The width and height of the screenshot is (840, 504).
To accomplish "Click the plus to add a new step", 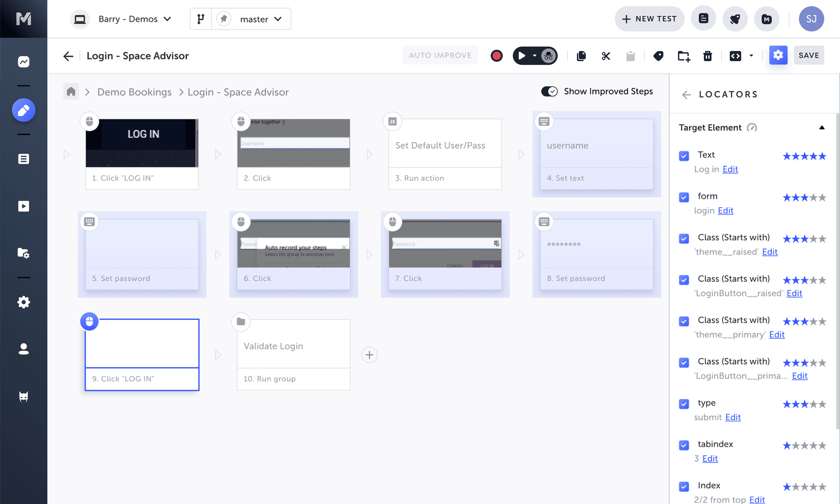I will tap(369, 355).
